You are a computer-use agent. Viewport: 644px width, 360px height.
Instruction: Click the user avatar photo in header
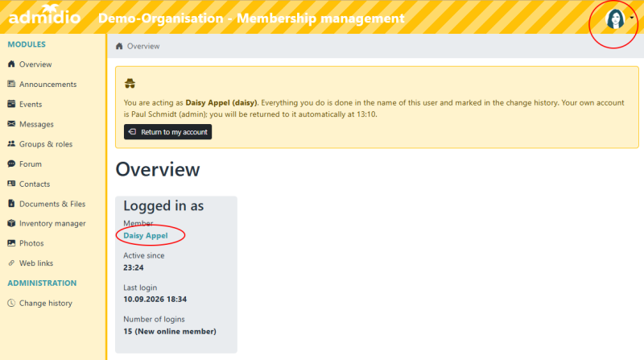(615, 19)
